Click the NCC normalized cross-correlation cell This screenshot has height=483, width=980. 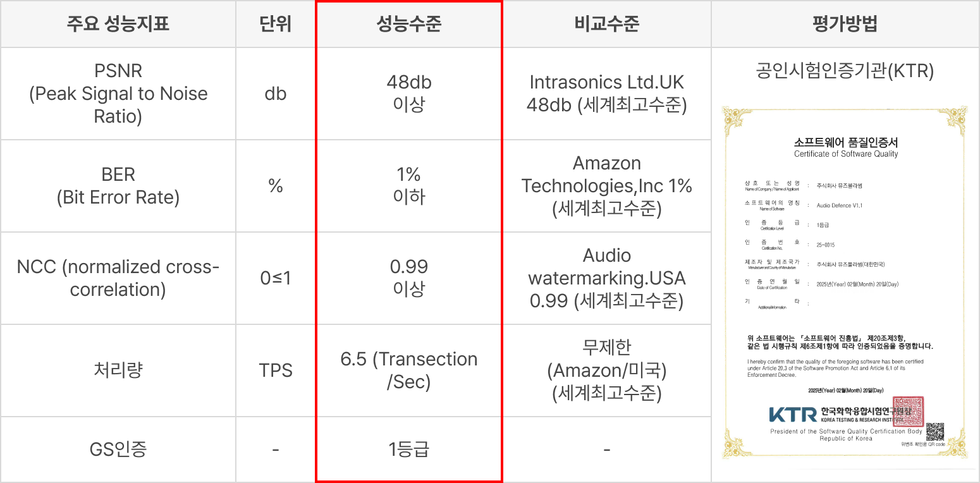pyautogui.click(x=118, y=278)
